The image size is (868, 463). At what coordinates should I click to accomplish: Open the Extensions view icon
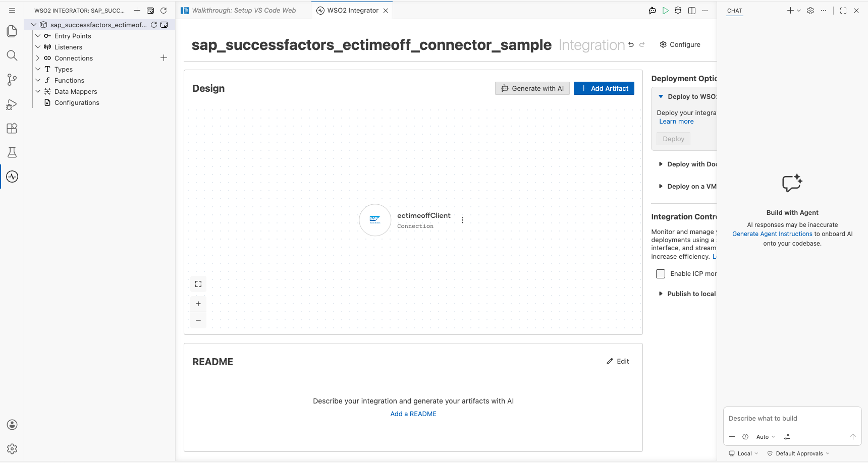click(x=12, y=128)
